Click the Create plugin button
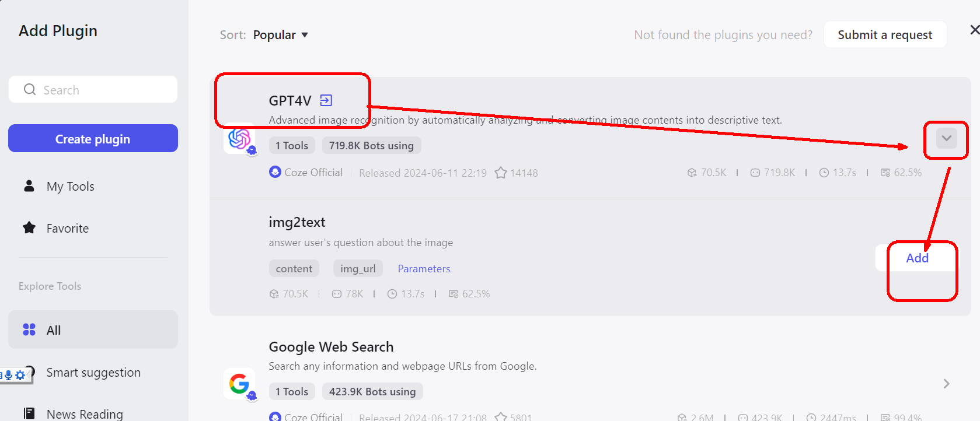This screenshot has width=980, height=421. coord(93,138)
